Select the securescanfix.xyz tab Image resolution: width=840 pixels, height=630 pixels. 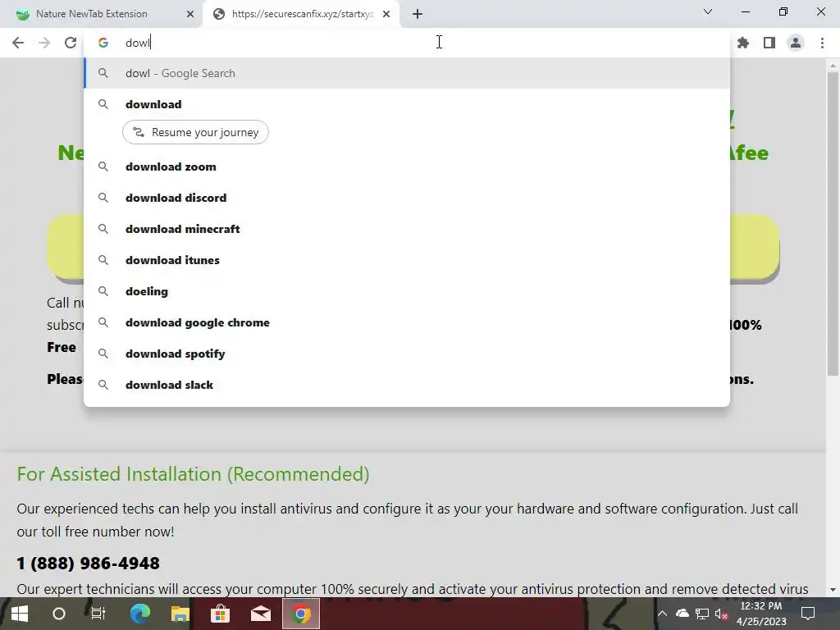tap(302, 14)
